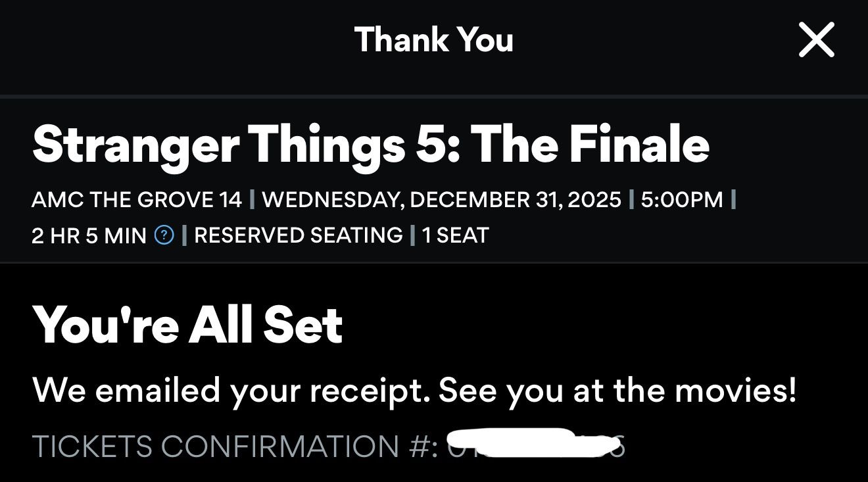The width and height of the screenshot is (868, 482).
Task: Click the separator between theater name and date
Action: tap(253, 199)
